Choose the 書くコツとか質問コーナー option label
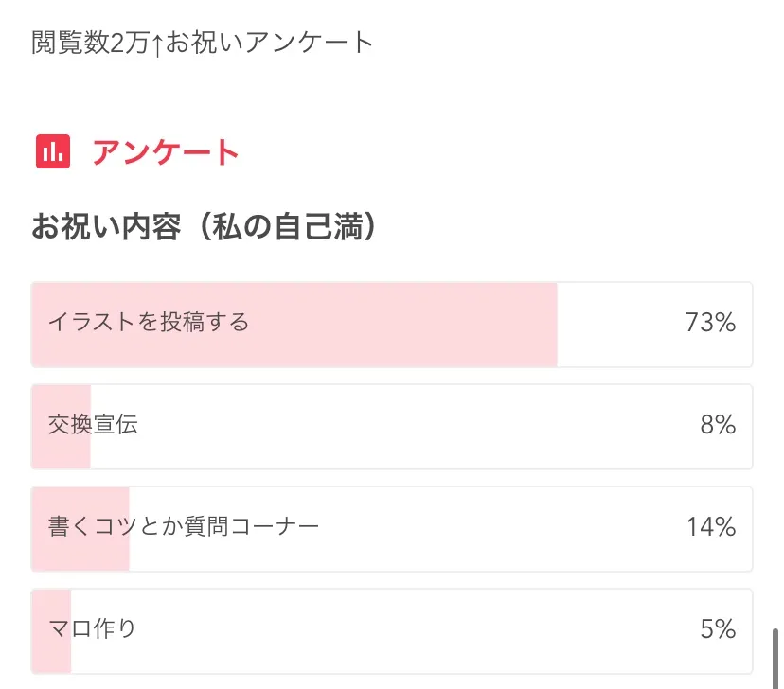784x689 pixels. 184,527
